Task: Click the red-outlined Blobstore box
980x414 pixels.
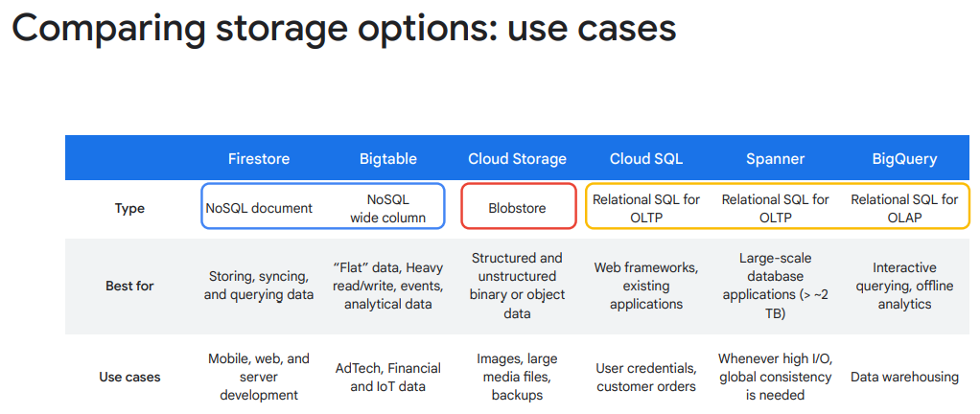Action: [x=518, y=206]
